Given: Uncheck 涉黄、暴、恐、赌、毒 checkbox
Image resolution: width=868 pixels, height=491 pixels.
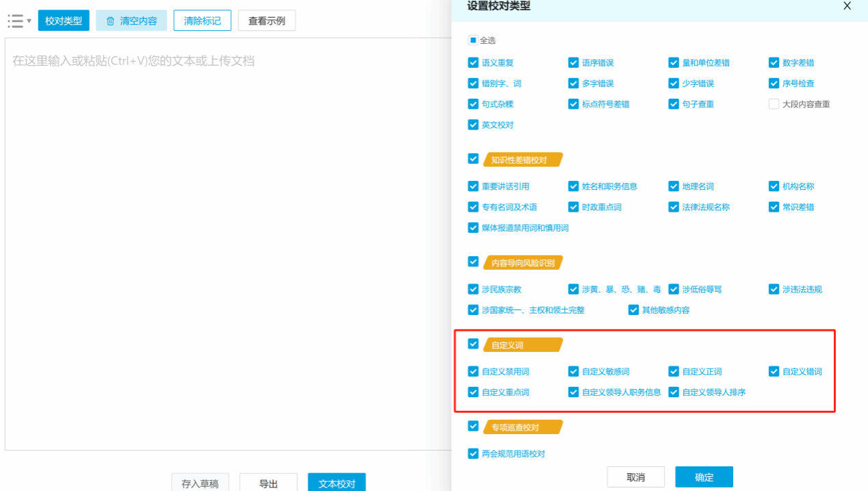Looking at the screenshot, I should coord(574,289).
